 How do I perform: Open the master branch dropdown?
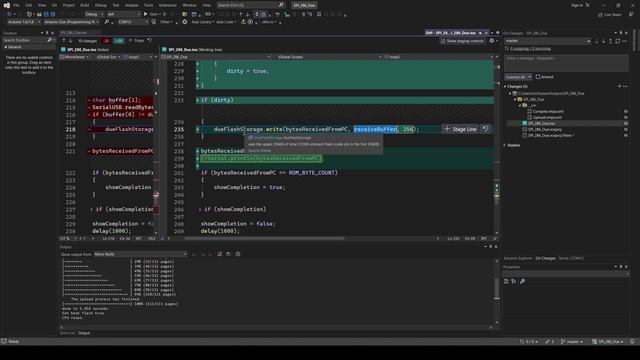(x=548, y=41)
